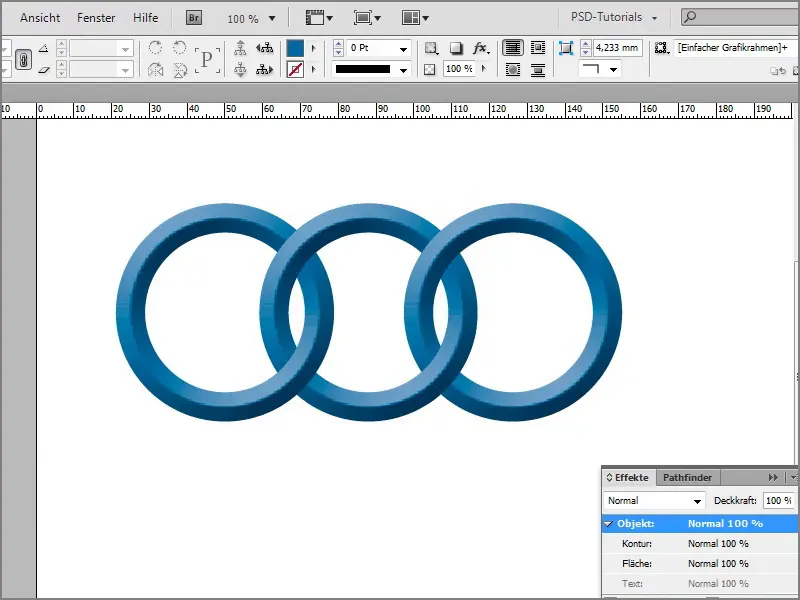Screen dimensions: 800x600
Task: Open the fill swatch flyout arrow
Action: (314, 48)
